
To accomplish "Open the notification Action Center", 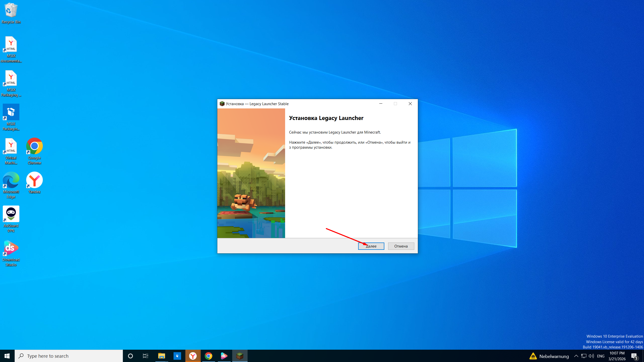I will (634, 356).
